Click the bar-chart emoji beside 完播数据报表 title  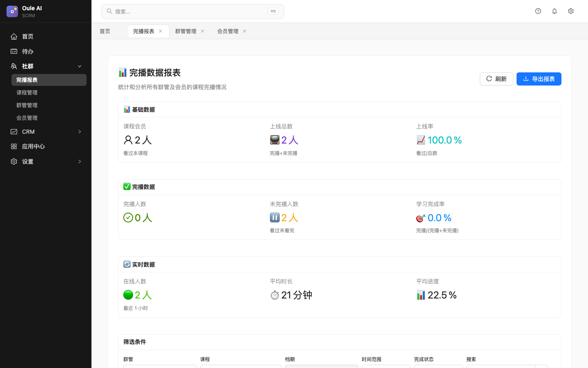[x=122, y=72]
